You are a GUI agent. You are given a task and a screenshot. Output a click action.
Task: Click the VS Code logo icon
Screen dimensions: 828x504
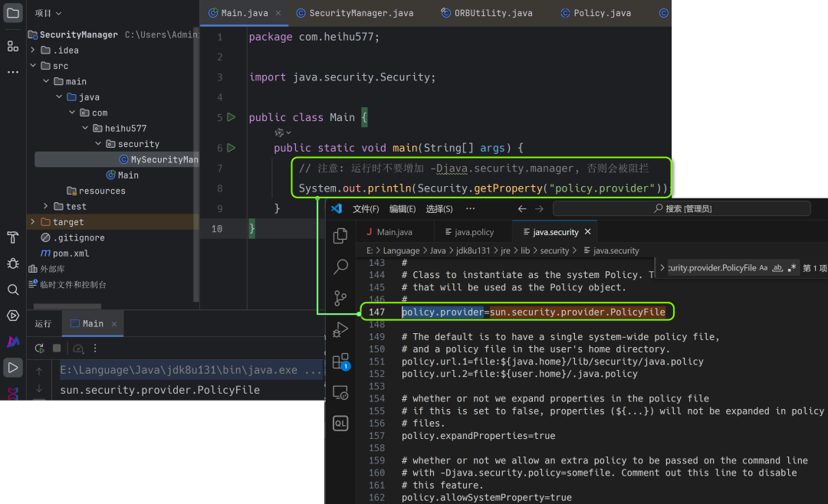point(337,208)
